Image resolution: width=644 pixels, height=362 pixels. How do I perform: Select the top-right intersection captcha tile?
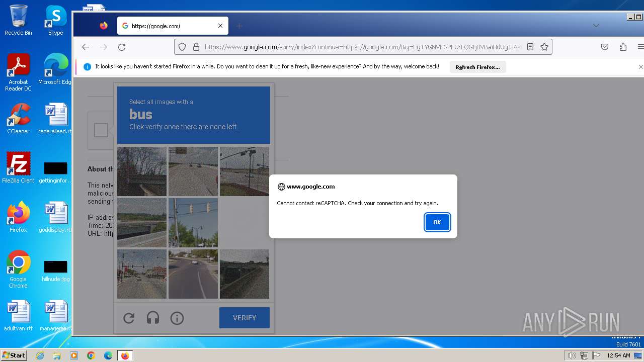tap(245, 171)
